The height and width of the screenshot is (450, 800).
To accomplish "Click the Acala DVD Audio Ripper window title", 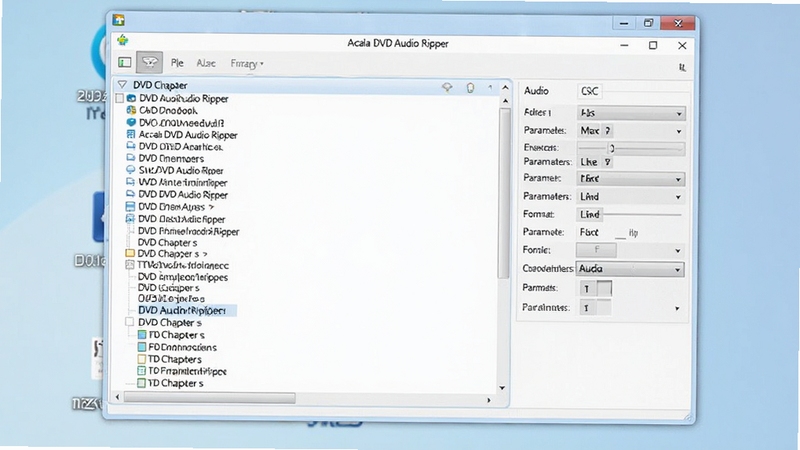I will 398,43.
